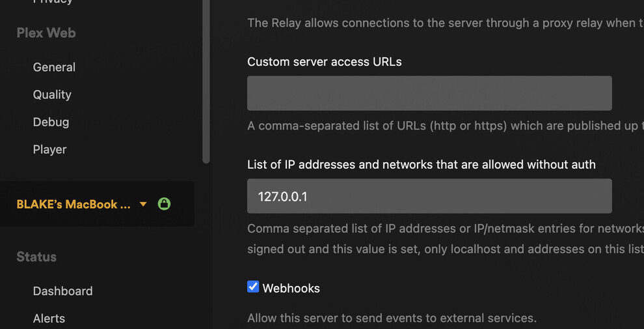
Task: Select Player in the sidebar
Action: pos(49,149)
